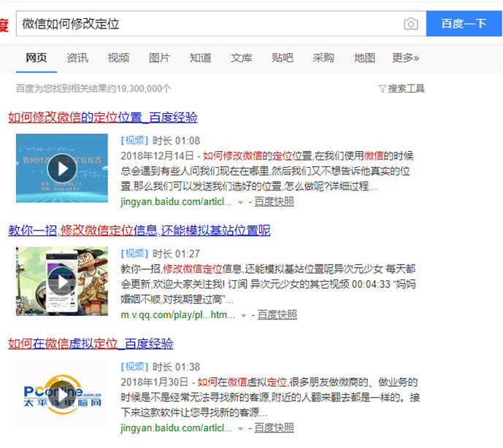Switch to the 贴吧 tab
503x448 pixels.
[x=283, y=58]
